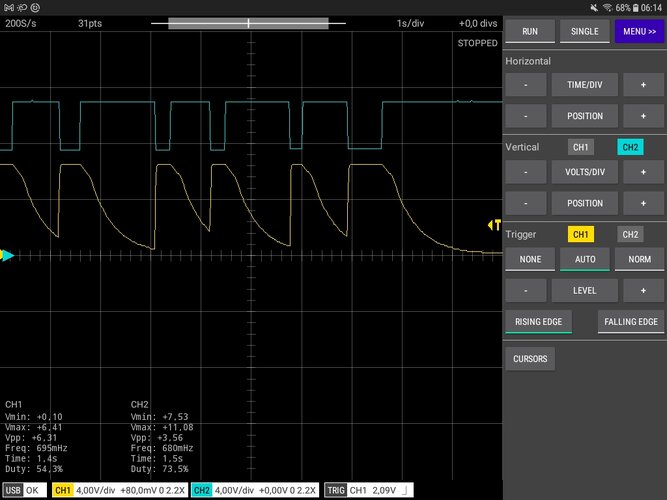
Task: Select RISING EDGE trigger
Action: [538, 322]
